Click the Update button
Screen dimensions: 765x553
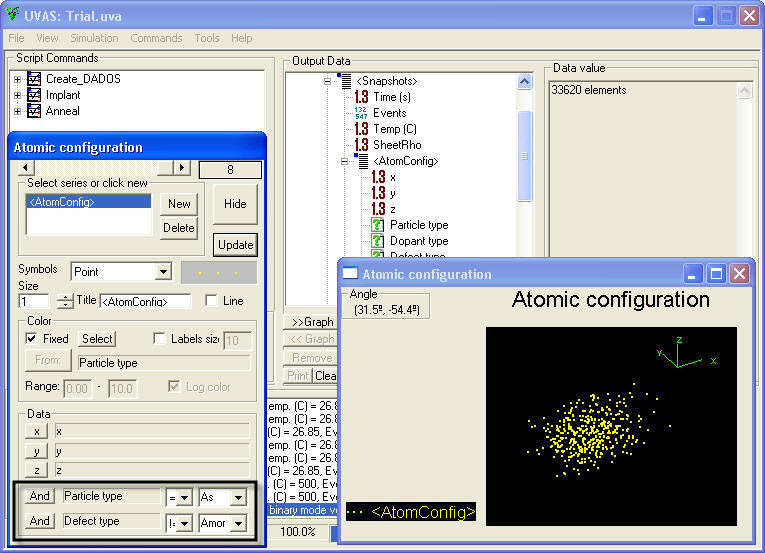coord(235,245)
